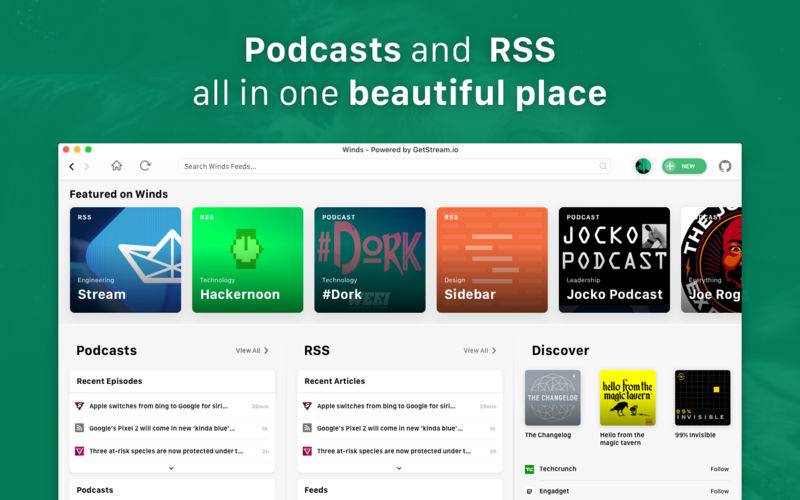Screen dimensions: 800x500
Task: Click the back navigation arrow
Action: (x=72, y=166)
